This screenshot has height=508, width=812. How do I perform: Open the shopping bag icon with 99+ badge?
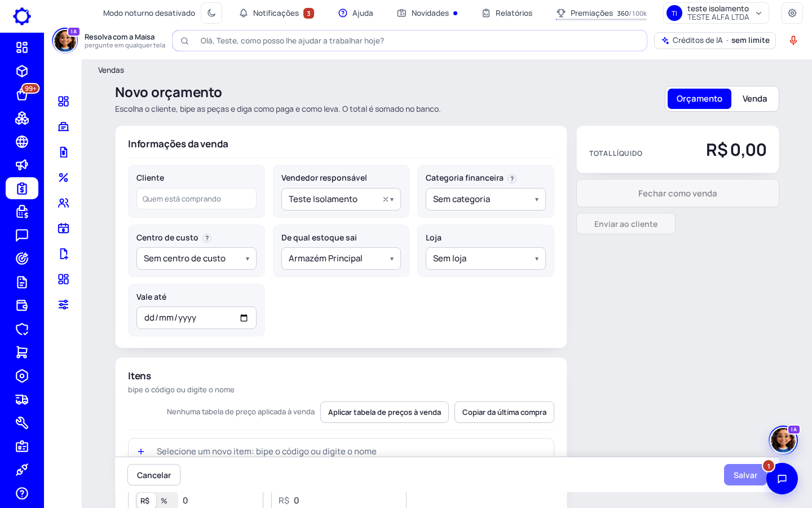pyautogui.click(x=22, y=95)
